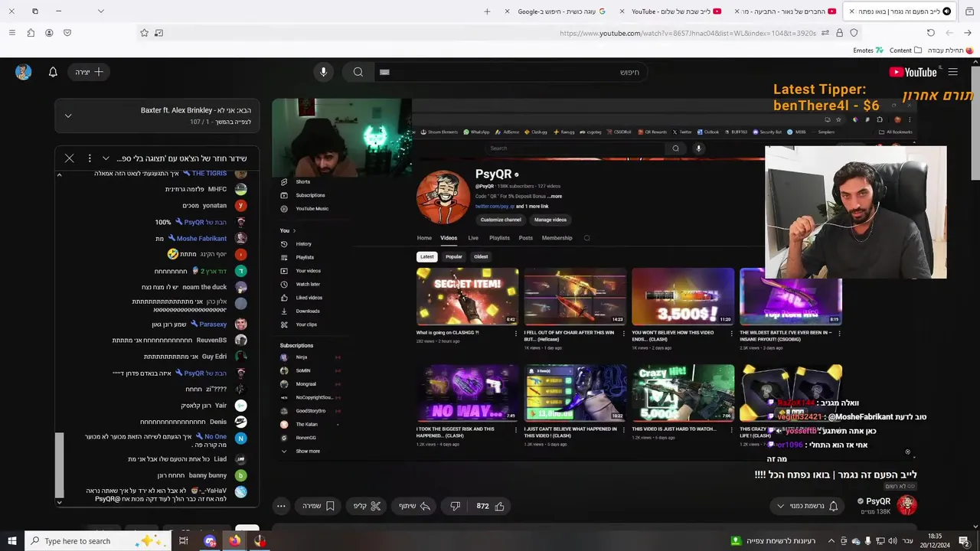Viewport: 980px width, 551px height.
Task: Click chat author Moshe Fabrikant
Action: click(201, 238)
